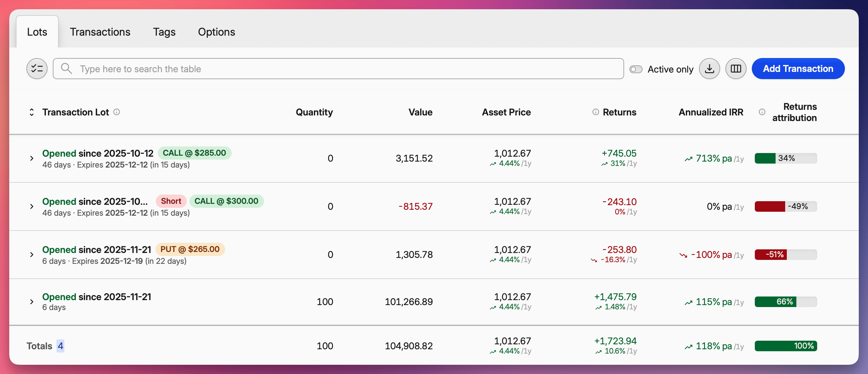The width and height of the screenshot is (868, 374).
Task: Open the column visibility icon
Action: point(736,68)
